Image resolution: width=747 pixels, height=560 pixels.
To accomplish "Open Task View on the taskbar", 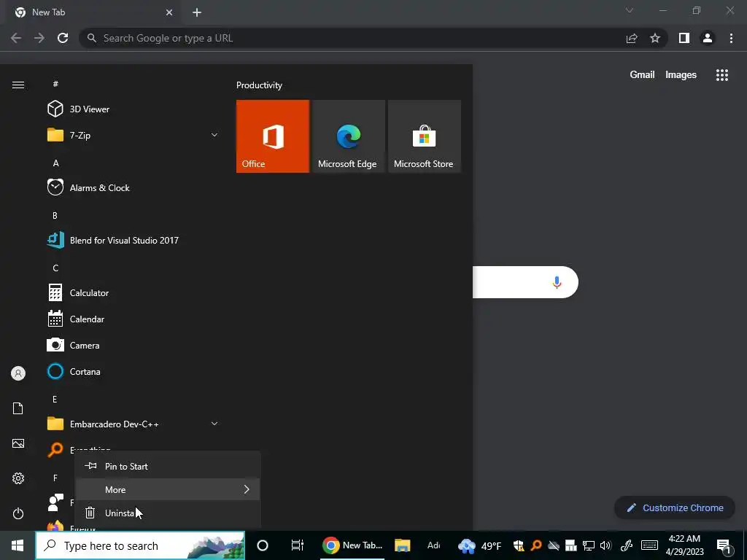I will click(x=298, y=545).
